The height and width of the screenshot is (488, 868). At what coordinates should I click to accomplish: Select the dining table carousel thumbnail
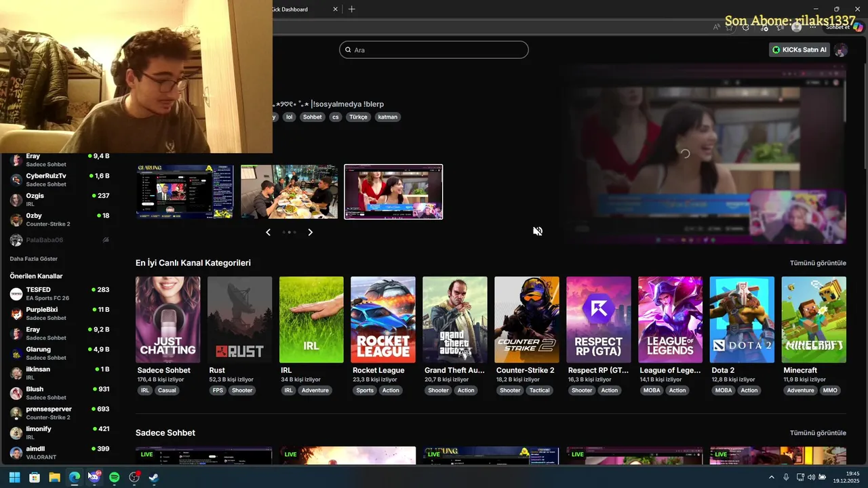pyautogui.click(x=290, y=192)
